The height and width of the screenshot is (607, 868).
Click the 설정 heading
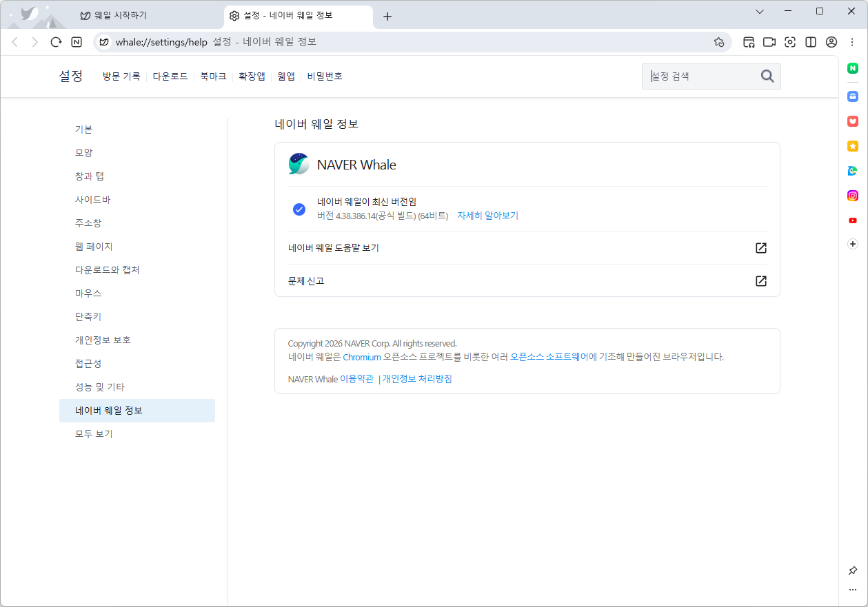[x=71, y=76]
